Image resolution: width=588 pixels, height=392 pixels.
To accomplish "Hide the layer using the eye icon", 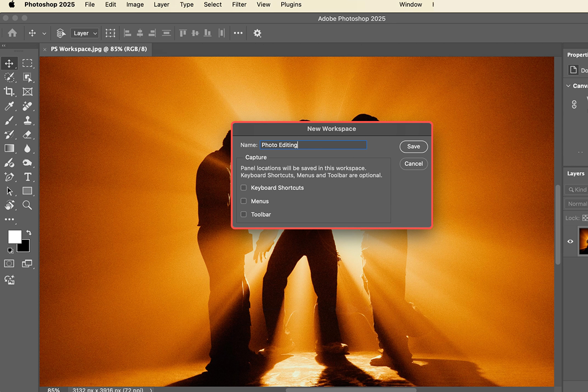I will coord(570,241).
